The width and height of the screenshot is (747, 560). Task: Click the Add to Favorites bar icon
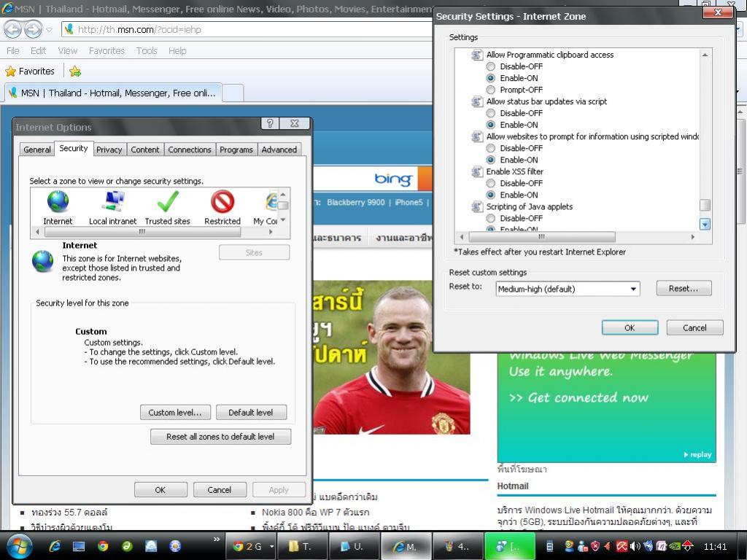(x=75, y=71)
